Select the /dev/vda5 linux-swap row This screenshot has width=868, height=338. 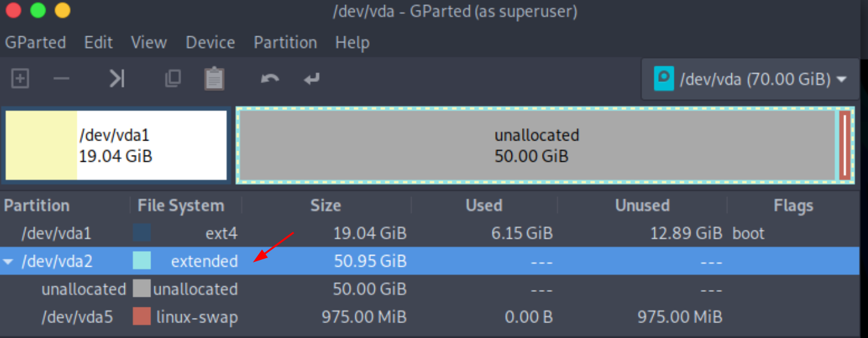[x=434, y=317]
